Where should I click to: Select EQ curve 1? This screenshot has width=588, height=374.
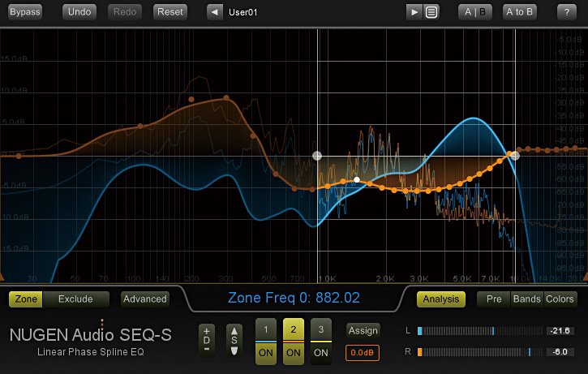click(x=266, y=329)
